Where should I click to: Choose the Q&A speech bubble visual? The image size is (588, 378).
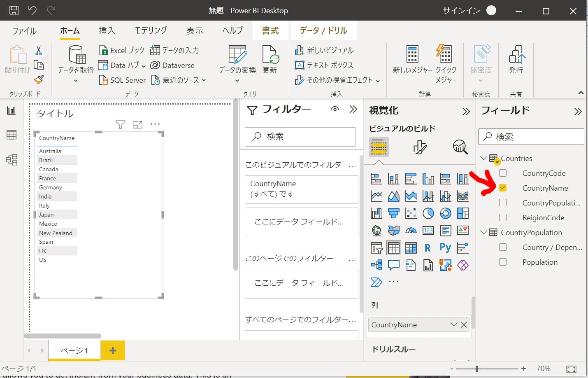[393, 265]
